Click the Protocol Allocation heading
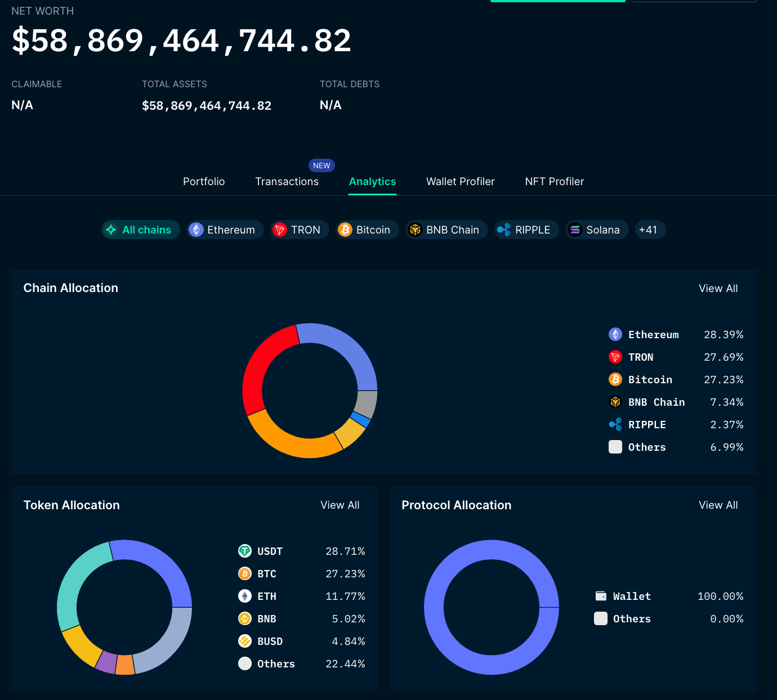Image resolution: width=777 pixels, height=700 pixels. [457, 505]
